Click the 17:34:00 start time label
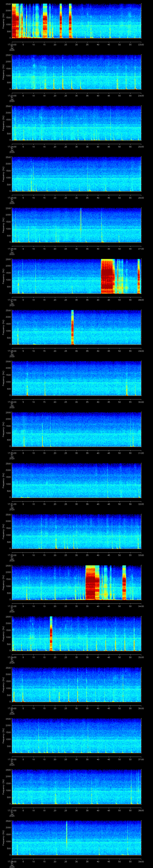Image resolution: width=153 pixels, height=868 pixels. [12, 657]
